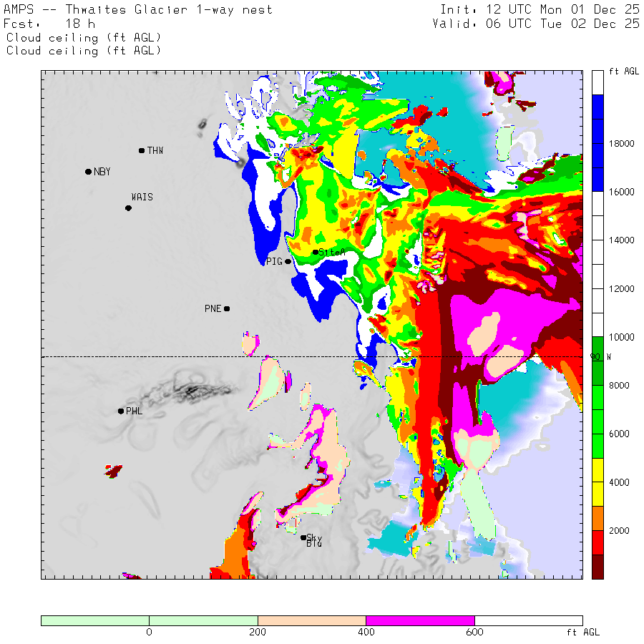Click the PHL station marker dot

[x=121, y=411]
